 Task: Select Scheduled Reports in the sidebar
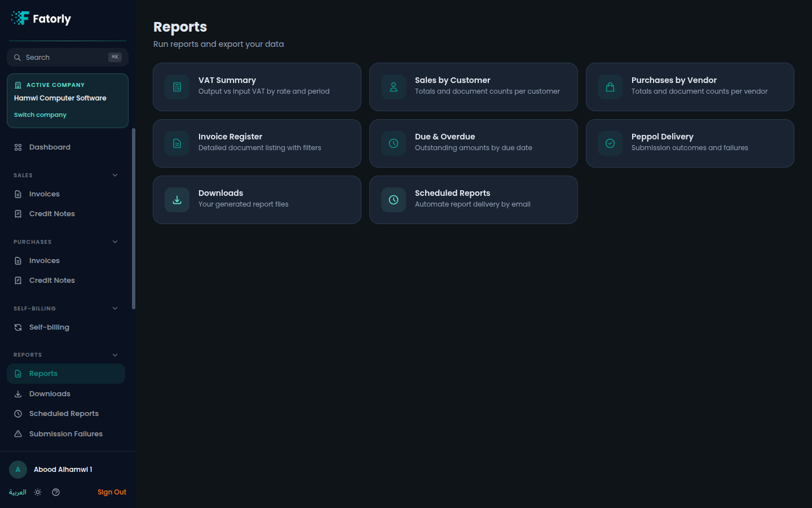(x=66, y=414)
